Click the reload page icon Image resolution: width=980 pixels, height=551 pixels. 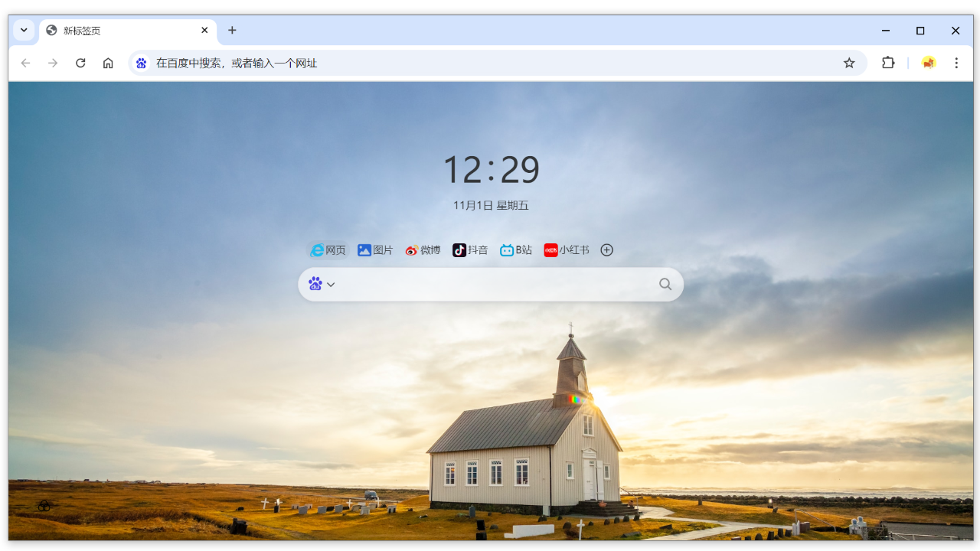[80, 63]
